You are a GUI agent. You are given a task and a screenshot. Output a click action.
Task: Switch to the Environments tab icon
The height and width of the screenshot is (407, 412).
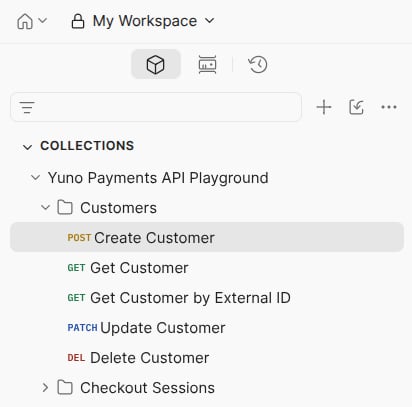(207, 64)
